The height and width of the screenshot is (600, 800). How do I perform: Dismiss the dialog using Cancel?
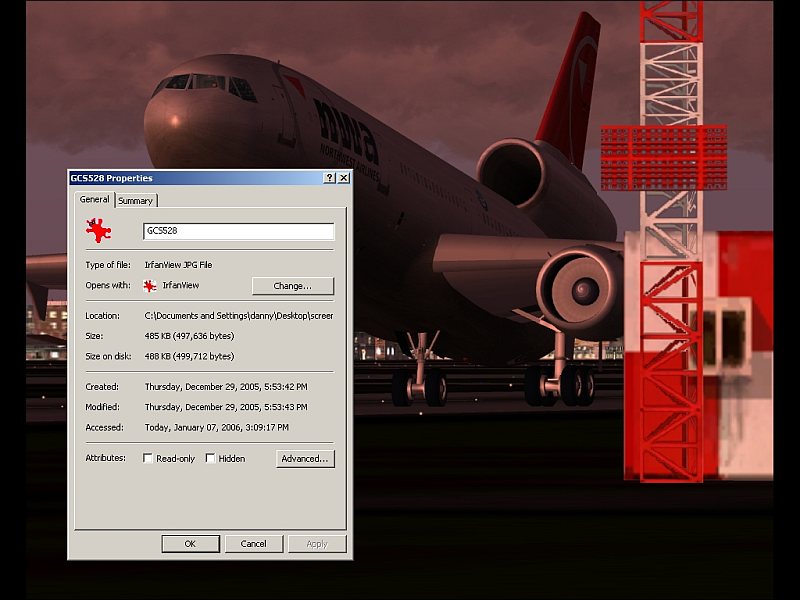253,544
